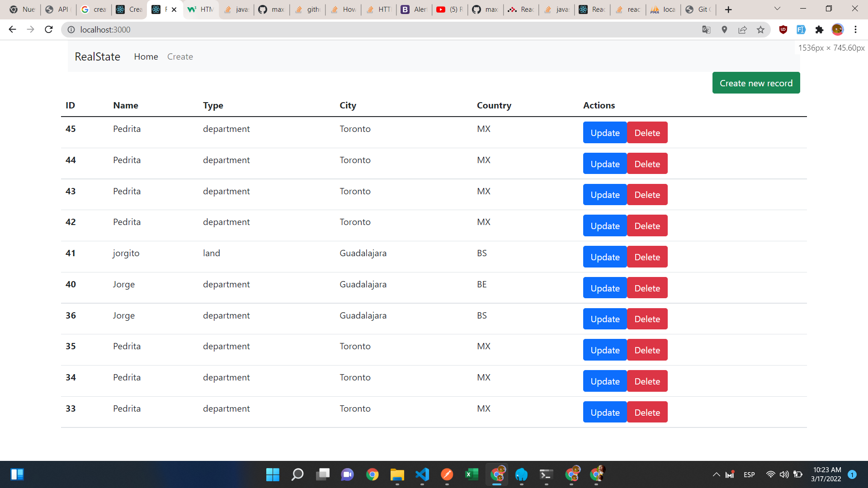Open File Explorer from the taskbar

point(397,474)
